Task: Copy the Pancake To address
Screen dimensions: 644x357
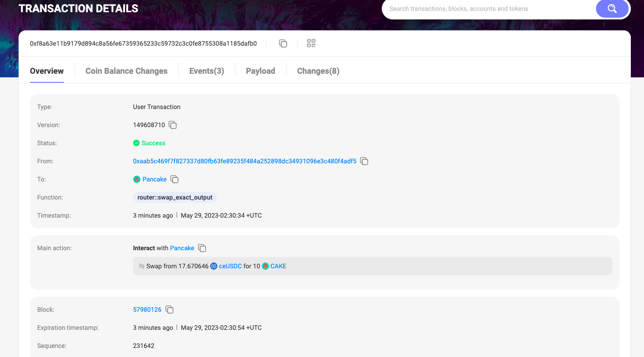Action: point(174,179)
